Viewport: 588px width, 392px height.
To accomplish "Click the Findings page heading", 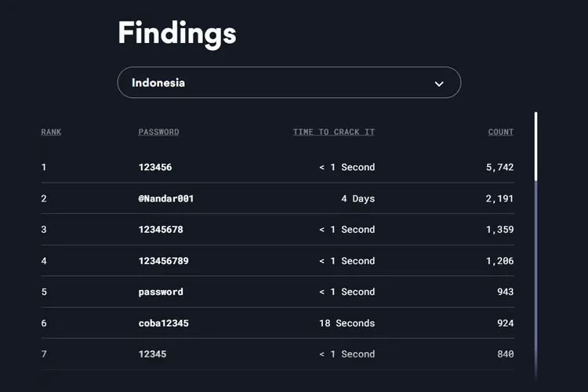I will coord(176,33).
